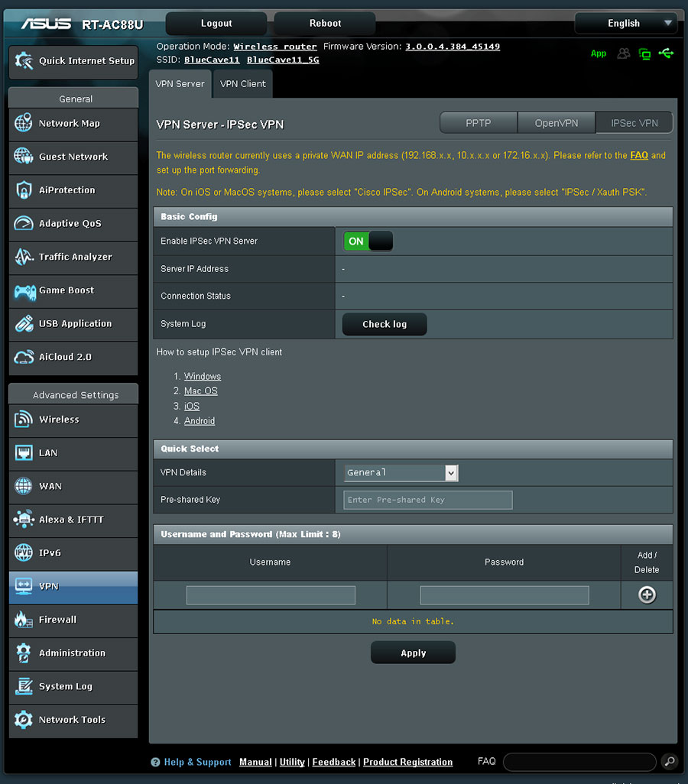Open the Product Registration footer link
Viewport: 688px width, 784px height.
(407, 762)
